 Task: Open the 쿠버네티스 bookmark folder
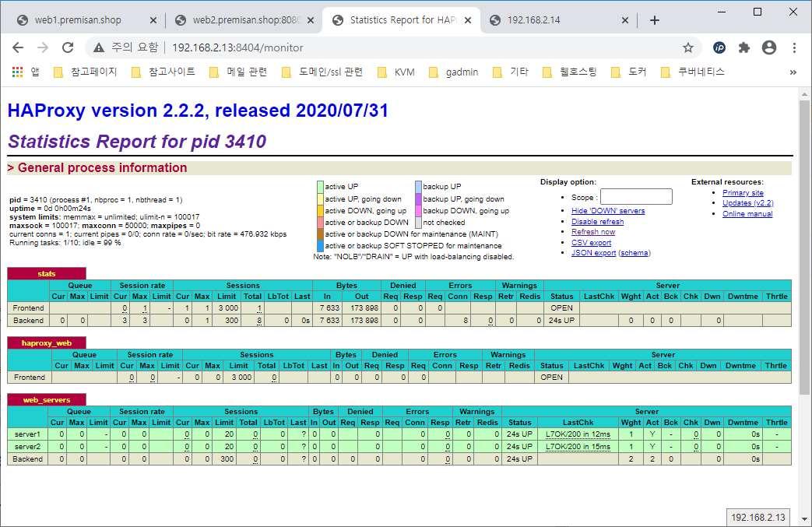(x=692, y=72)
